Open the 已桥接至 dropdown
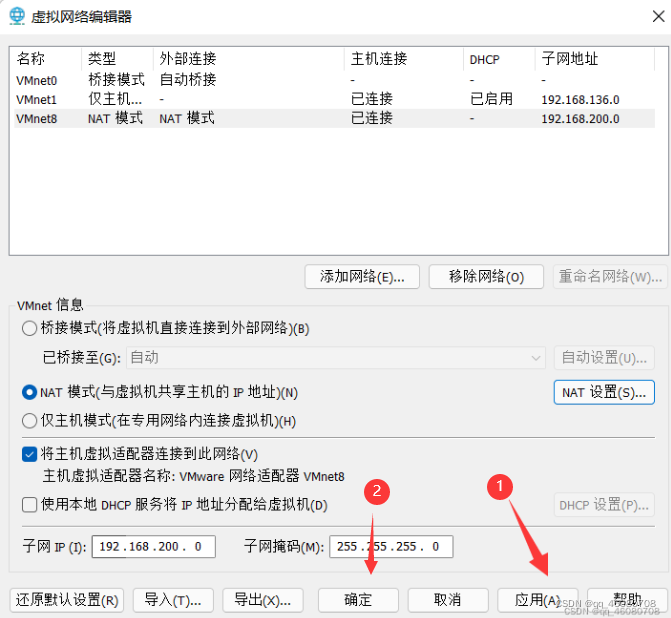Screen dimensions: 671x618 (336, 357)
